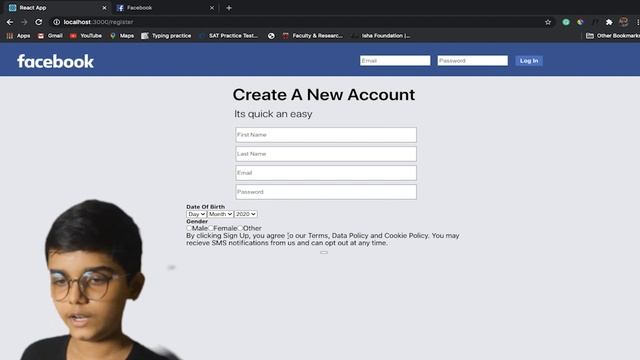Open the SAT Practice Test bookmark
This screenshot has width=640, height=360.
click(229, 36)
